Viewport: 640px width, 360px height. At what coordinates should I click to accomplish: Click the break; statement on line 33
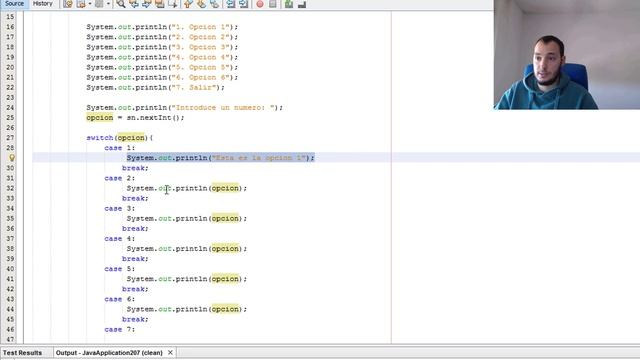135,198
